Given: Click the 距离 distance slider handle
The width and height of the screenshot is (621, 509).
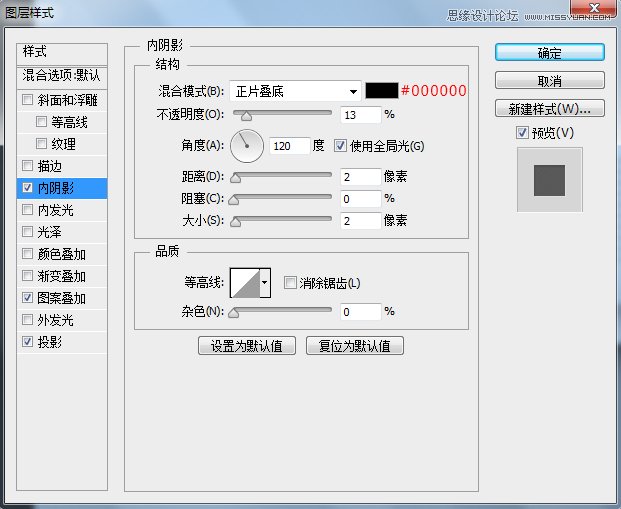Looking at the screenshot, I should pyautogui.click(x=235, y=178).
